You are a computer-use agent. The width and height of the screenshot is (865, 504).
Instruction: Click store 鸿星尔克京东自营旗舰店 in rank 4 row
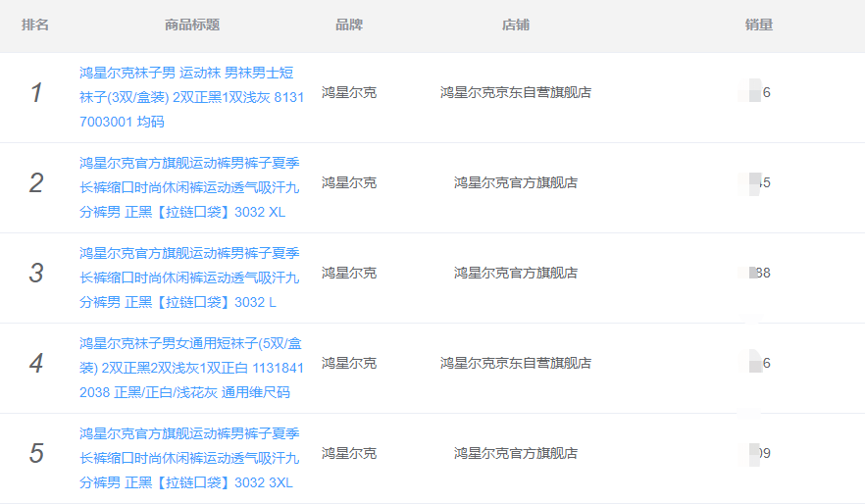click(516, 363)
